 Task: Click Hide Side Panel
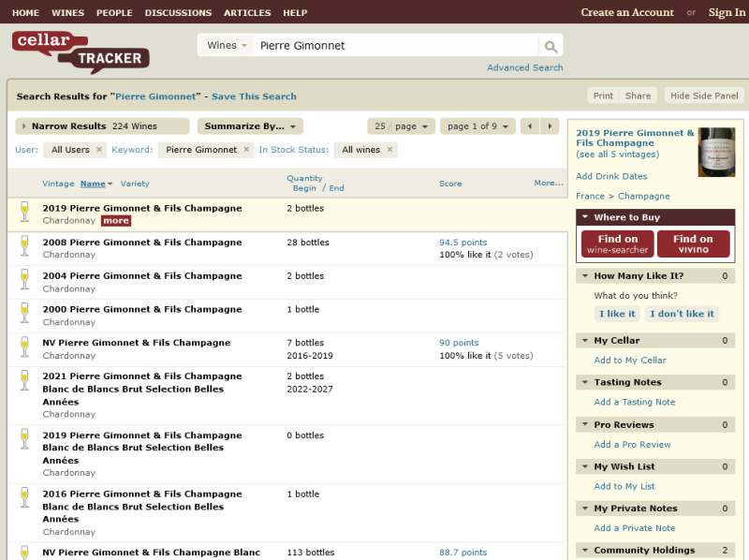point(704,96)
